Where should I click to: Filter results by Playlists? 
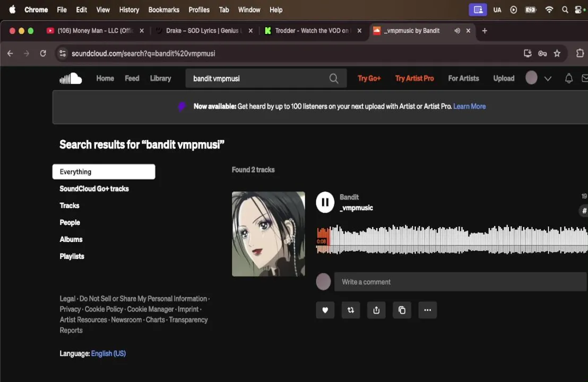pos(72,256)
